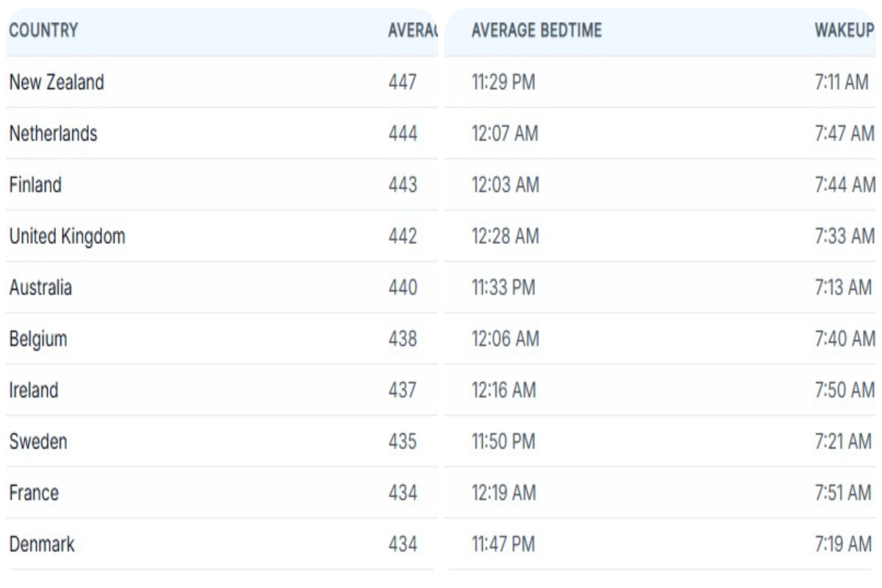The height and width of the screenshot is (588, 882).
Task: Click the 12:28 AM bedtime cell
Action: (505, 237)
